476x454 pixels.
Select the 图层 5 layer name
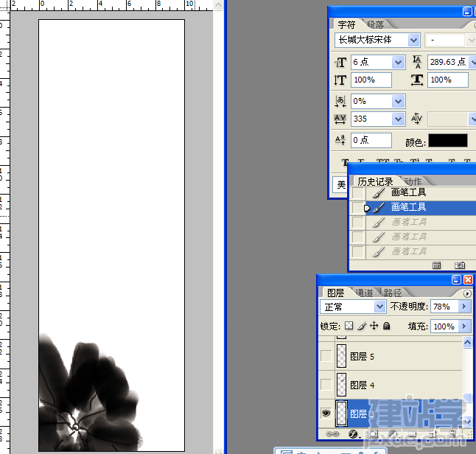(x=363, y=356)
